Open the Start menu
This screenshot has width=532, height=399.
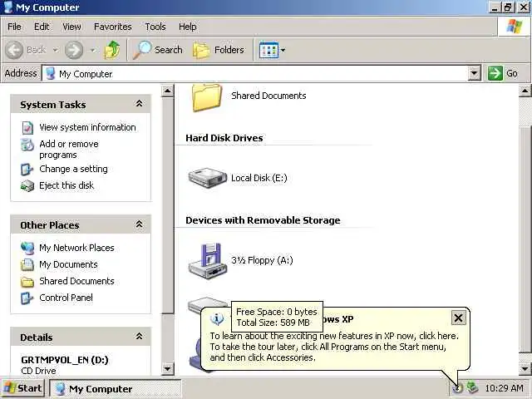[23, 388]
